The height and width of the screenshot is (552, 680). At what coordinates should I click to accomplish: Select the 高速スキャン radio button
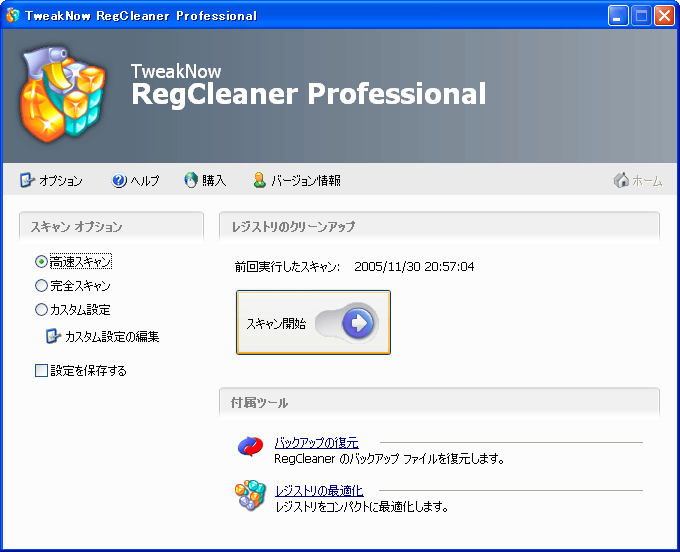[41, 261]
